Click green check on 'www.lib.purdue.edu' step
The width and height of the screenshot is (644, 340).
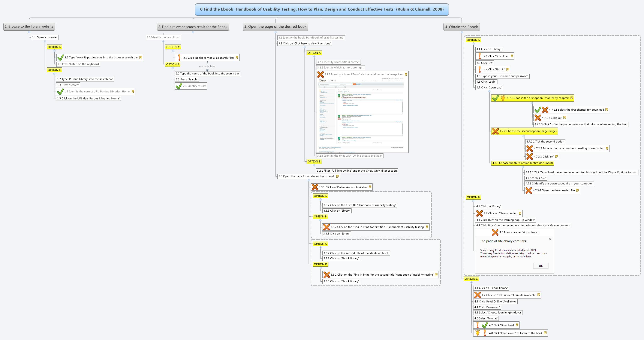[x=60, y=58]
